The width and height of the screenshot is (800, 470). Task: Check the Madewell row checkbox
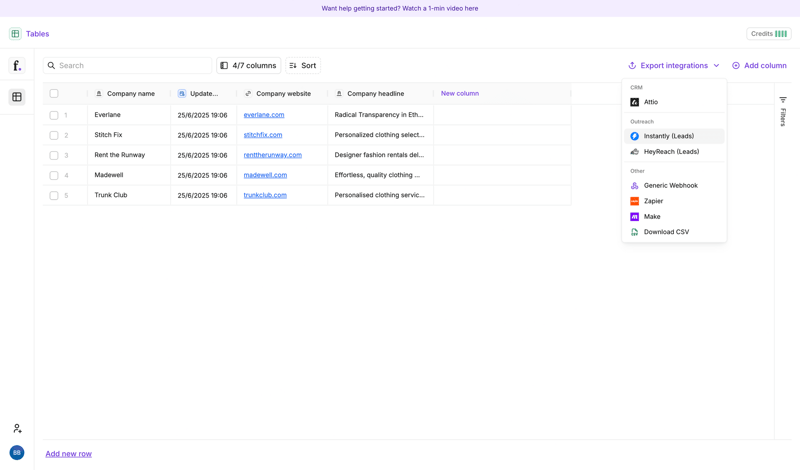[54, 176]
